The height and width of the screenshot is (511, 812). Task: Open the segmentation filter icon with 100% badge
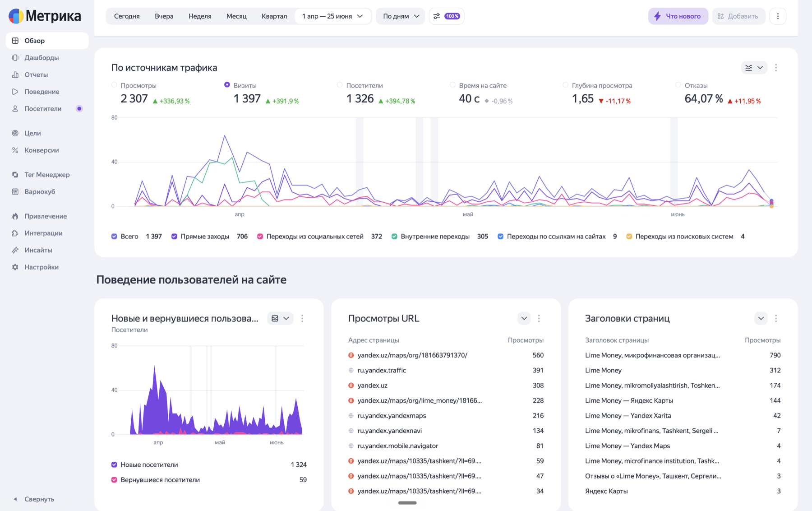tap(447, 16)
